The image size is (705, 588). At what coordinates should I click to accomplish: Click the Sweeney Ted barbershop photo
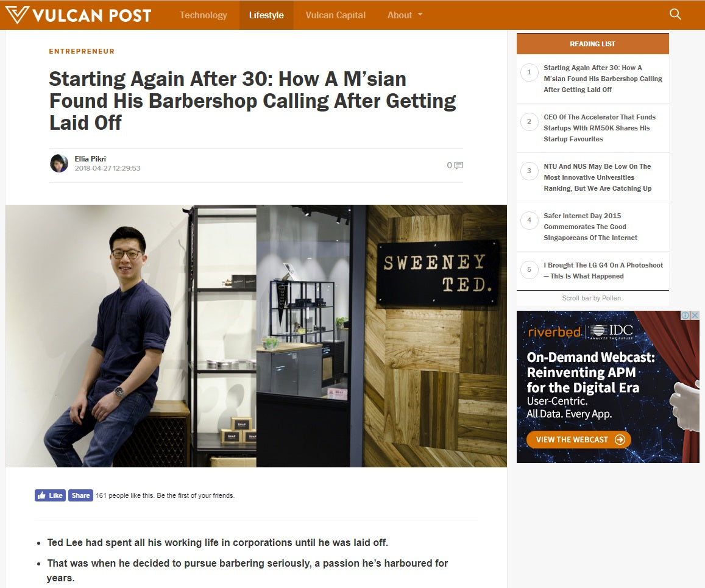[256, 336]
